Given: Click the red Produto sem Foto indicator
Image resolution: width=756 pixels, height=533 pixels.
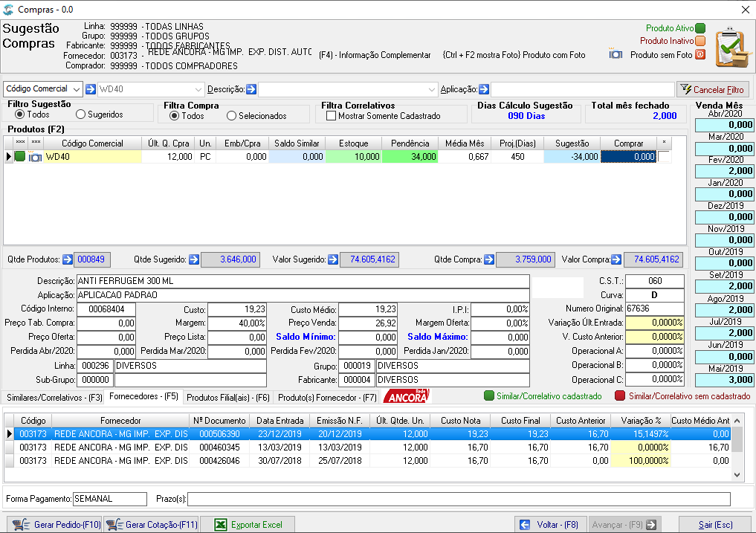Looking at the screenshot, I should pyautogui.click(x=700, y=54).
